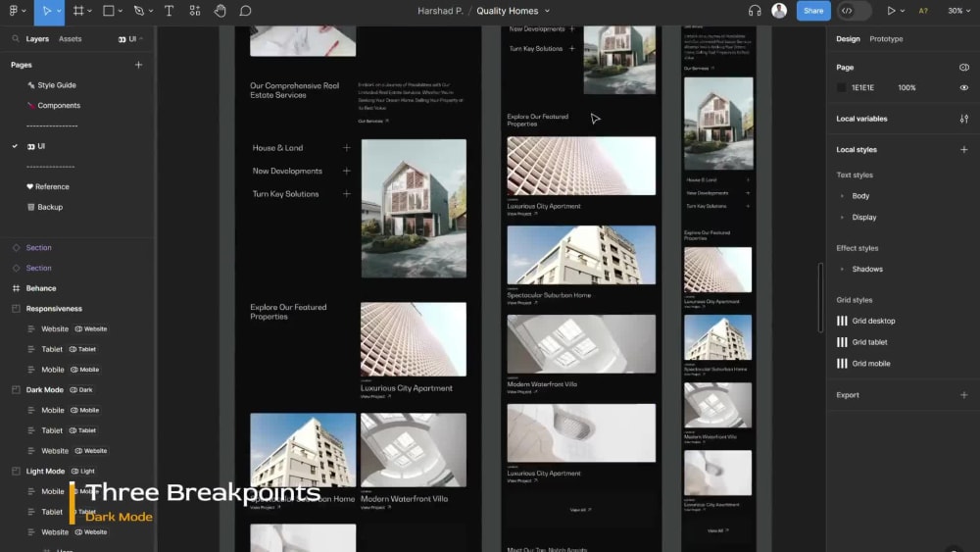Image resolution: width=980 pixels, height=552 pixels.
Task: Open the play options dropdown
Action: coord(902,11)
